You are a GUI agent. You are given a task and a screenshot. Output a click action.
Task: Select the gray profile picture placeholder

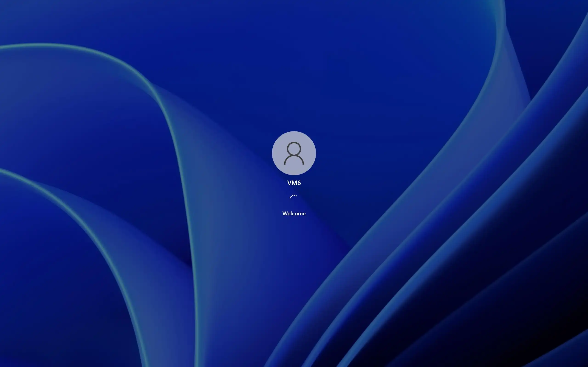tap(294, 153)
